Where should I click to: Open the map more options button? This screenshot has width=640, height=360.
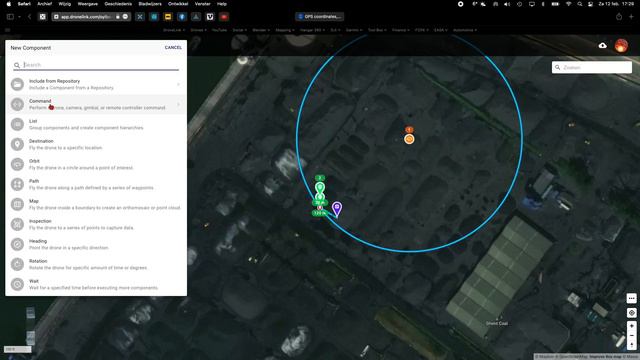coord(631,298)
